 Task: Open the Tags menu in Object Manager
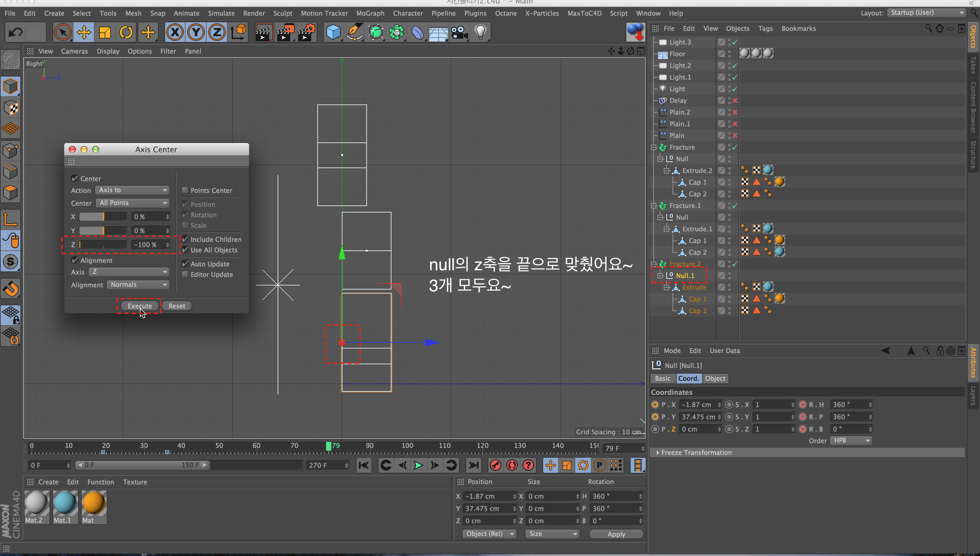click(765, 28)
